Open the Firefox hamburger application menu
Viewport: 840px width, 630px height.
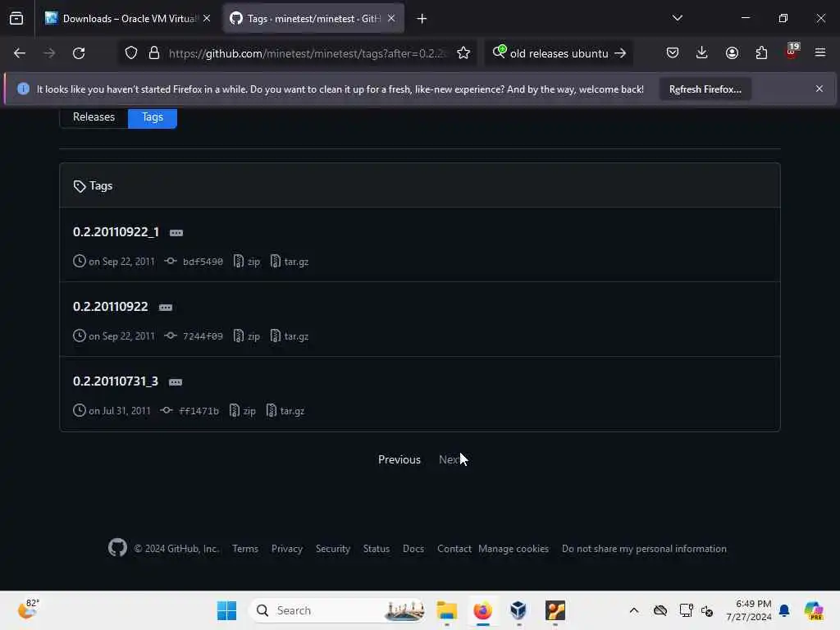click(x=820, y=52)
